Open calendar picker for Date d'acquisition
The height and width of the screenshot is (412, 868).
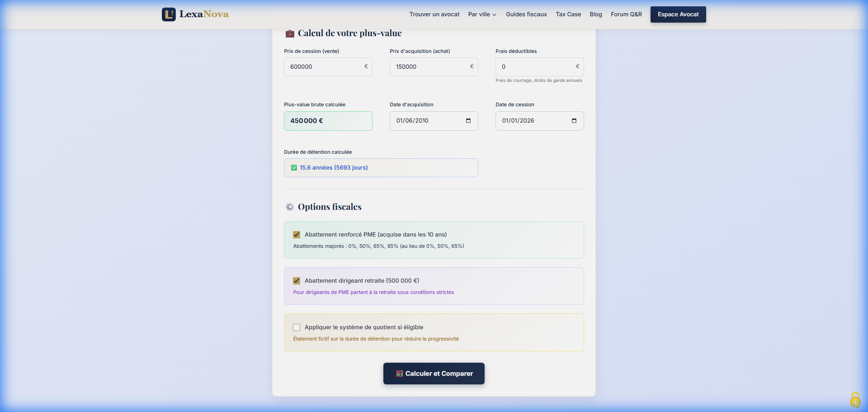pyautogui.click(x=468, y=121)
